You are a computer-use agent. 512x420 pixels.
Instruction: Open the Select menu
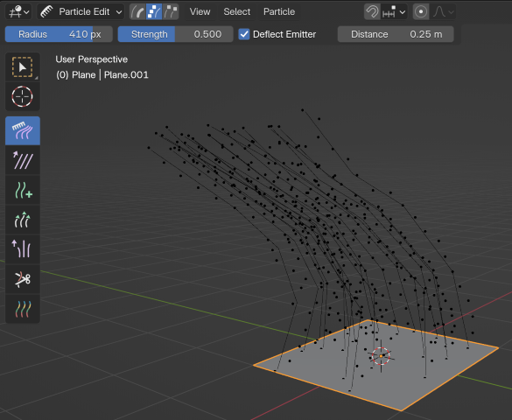(x=236, y=12)
